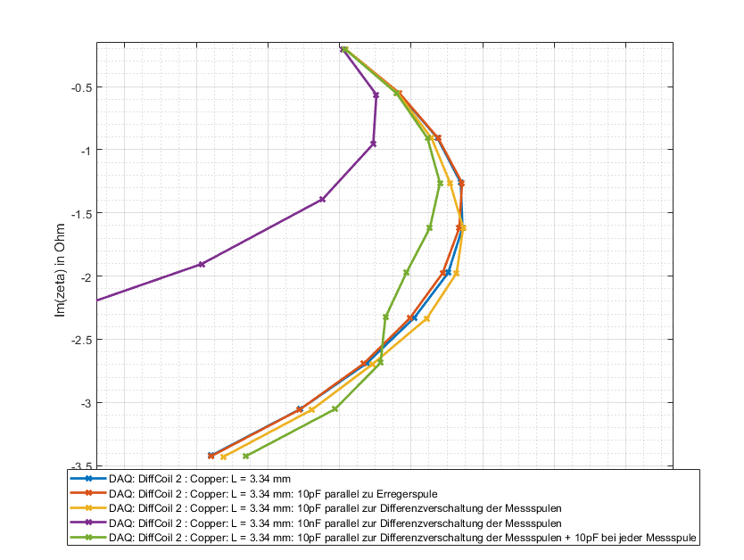Viewport: 744px width, 560px height.
Task: Click the green line sample in legend
Action: click(x=89, y=537)
